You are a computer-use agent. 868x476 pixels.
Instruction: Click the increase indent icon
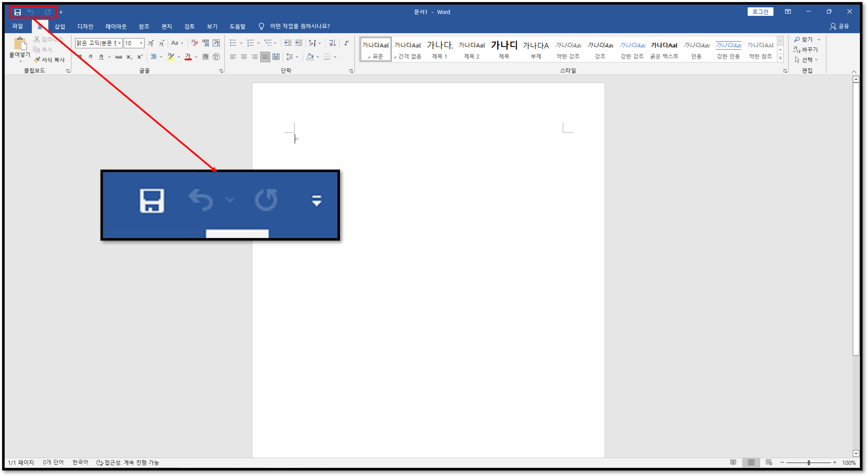pyautogui.click(x=298, y=43)
